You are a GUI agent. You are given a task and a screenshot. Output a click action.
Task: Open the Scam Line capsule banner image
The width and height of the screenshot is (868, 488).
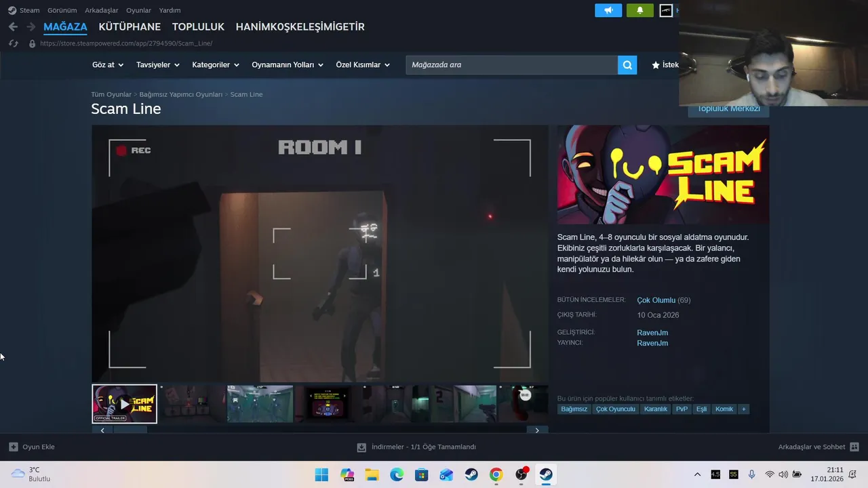click(663, 175)
